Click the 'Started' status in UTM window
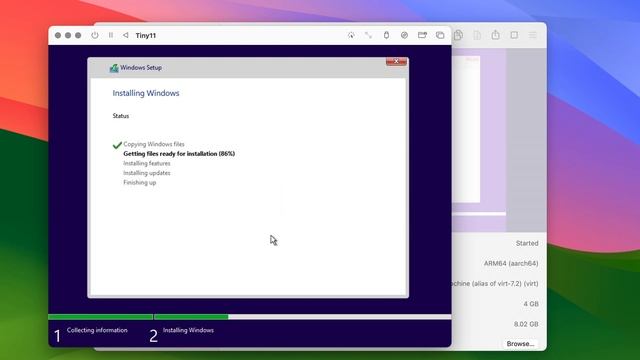The image size is (640, 360). point(527,243)
